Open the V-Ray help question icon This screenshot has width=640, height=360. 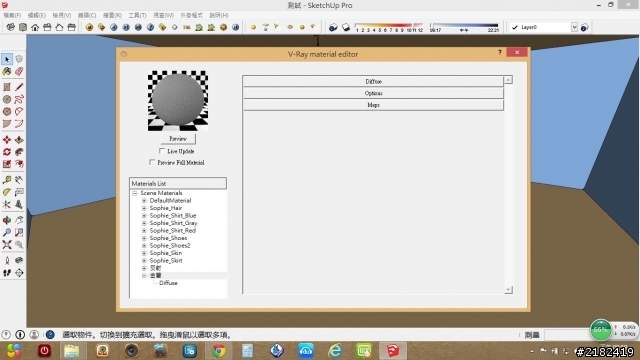point(150,27)
